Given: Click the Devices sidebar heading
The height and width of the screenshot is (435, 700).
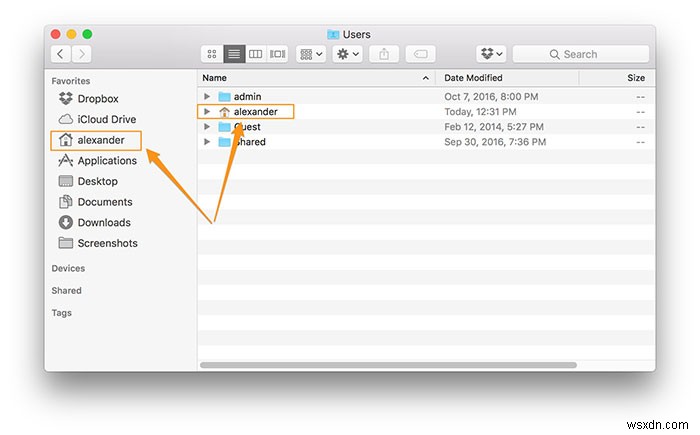Looking at the screenshot, I should [68, 268].
